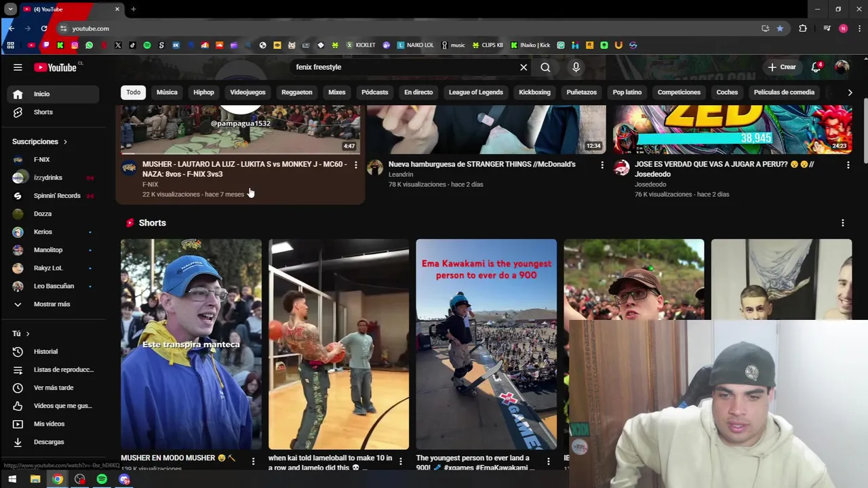
Task: Select the Todo filter chip
Action: point(133,92)
